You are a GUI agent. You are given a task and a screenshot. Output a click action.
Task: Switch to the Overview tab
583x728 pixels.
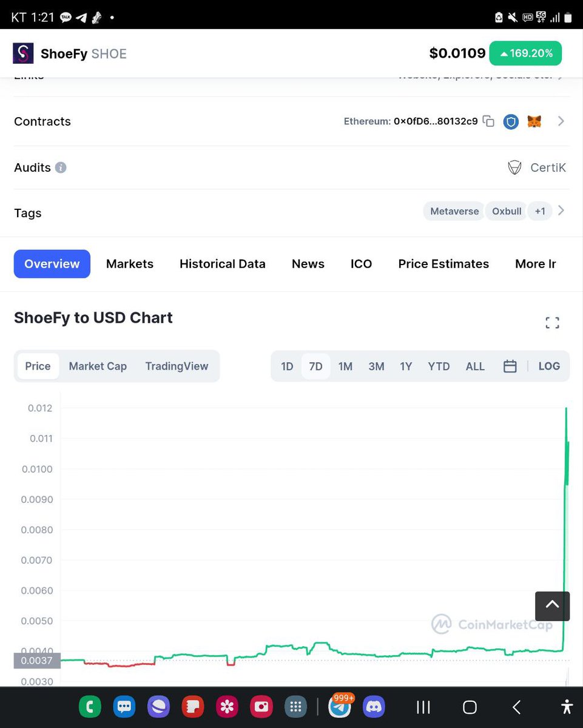point(52,264)
